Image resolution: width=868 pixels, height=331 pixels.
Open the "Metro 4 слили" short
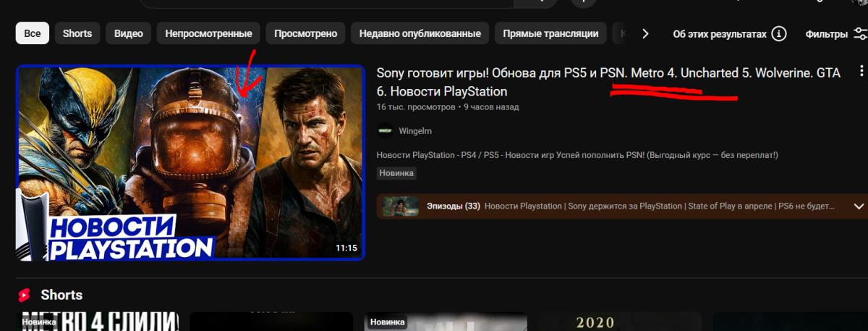coord(98,322)
